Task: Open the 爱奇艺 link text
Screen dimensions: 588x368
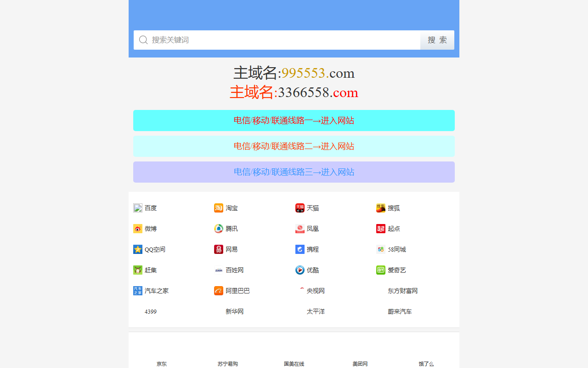Action: (397, 270)
